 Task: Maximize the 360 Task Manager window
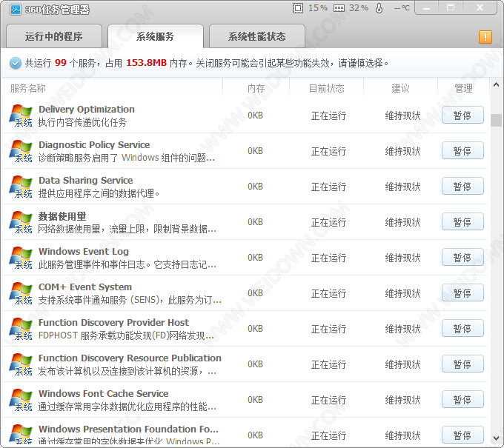[451, 8]
